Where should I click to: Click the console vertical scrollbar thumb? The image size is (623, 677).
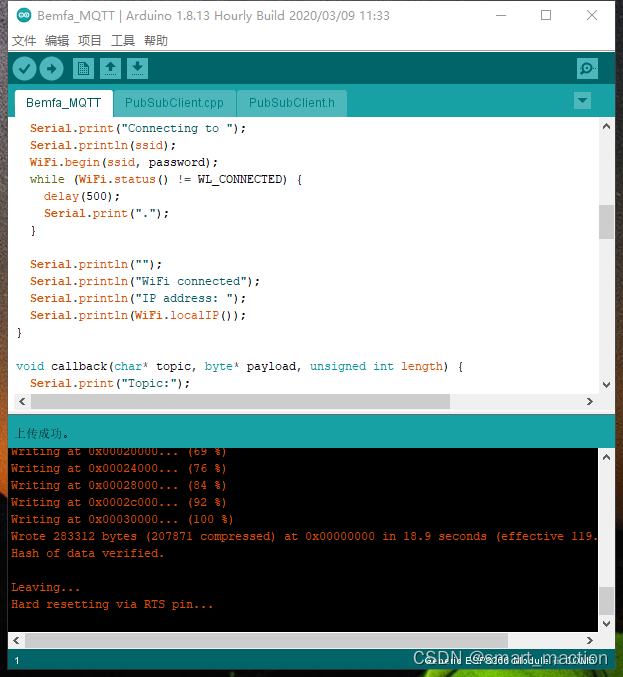coord(606,601)
